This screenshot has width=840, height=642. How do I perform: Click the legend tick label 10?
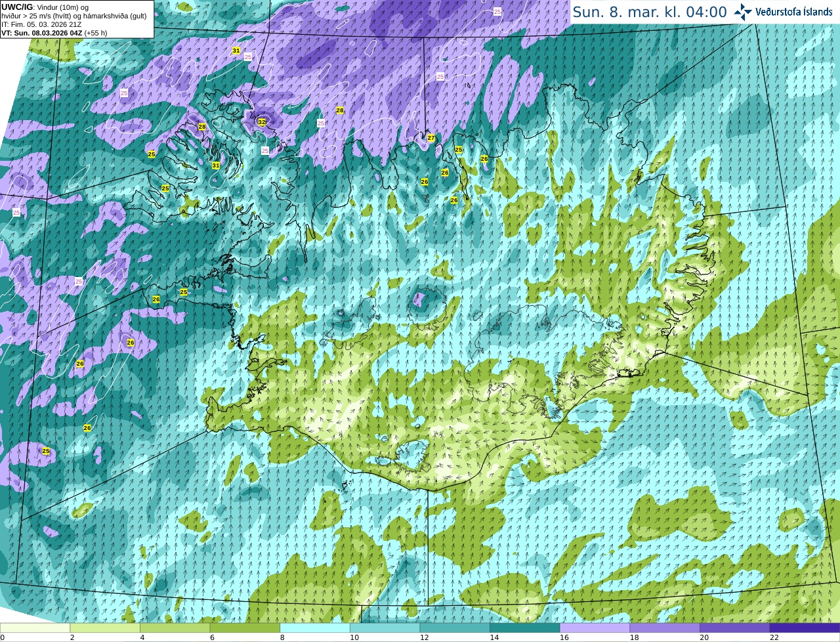coord(354,637)
